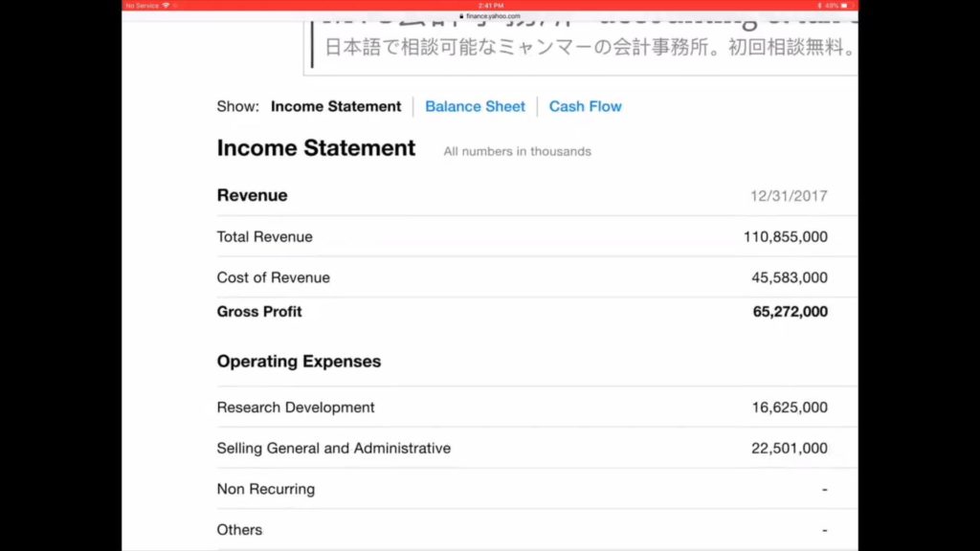Viewport: 980px width, 551px height.
Task: Click the Total Revenue row label
Action: point(264,237)
